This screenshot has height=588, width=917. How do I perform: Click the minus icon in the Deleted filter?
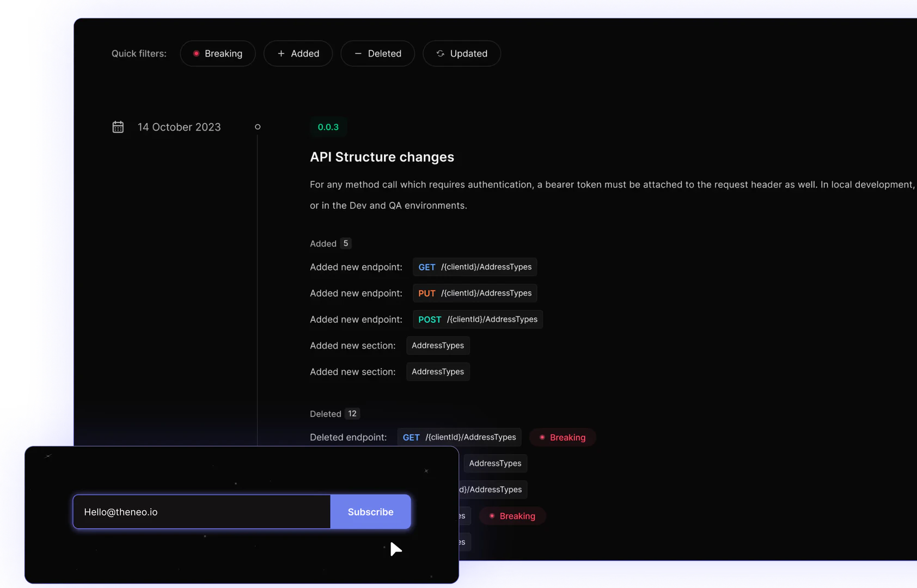click(x=359, y=53)
